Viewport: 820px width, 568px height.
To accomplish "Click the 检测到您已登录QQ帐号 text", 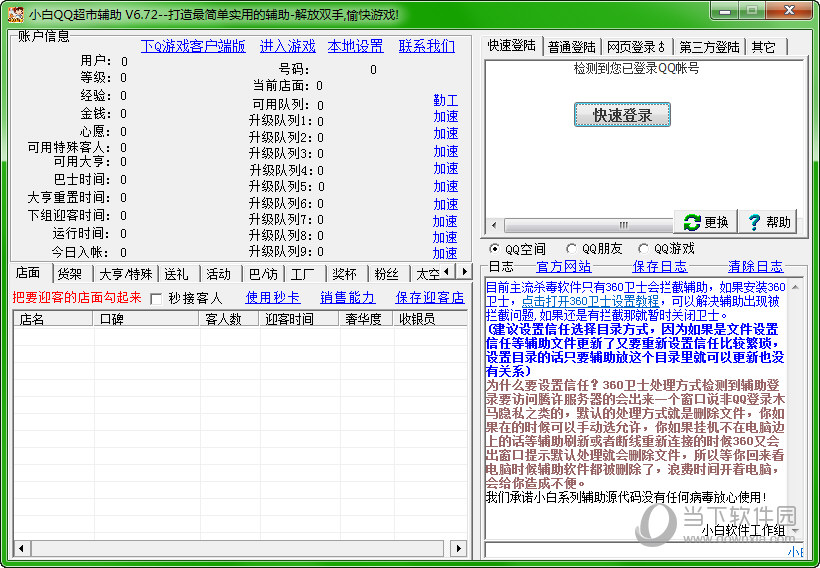I will [x=636, y=68].
